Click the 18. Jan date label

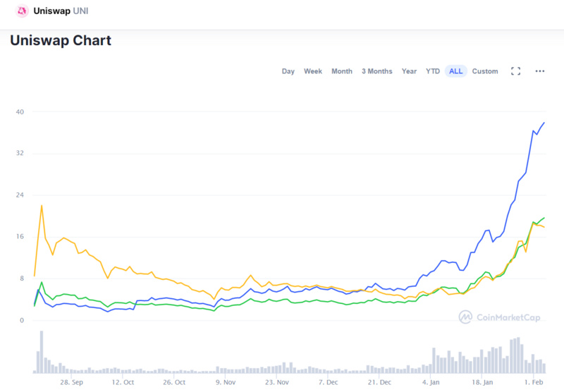pos(482,382)
